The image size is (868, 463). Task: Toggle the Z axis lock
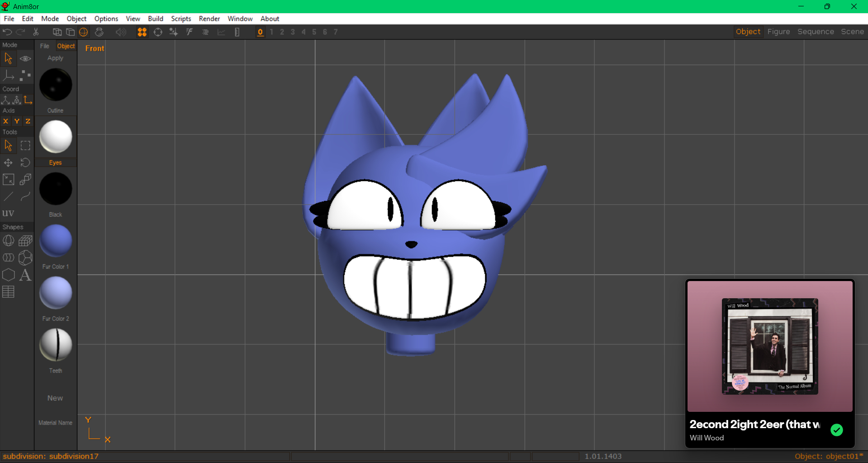(28, 121)
